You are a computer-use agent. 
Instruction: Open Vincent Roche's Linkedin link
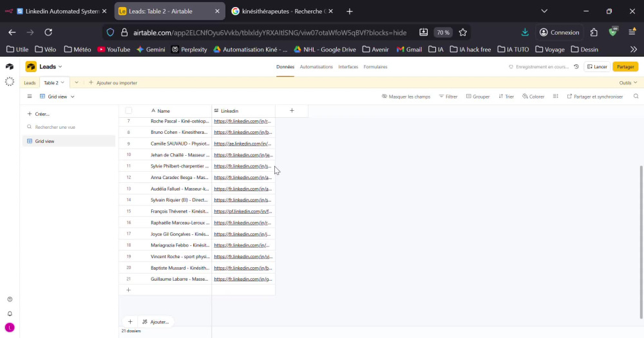(243, 257)
